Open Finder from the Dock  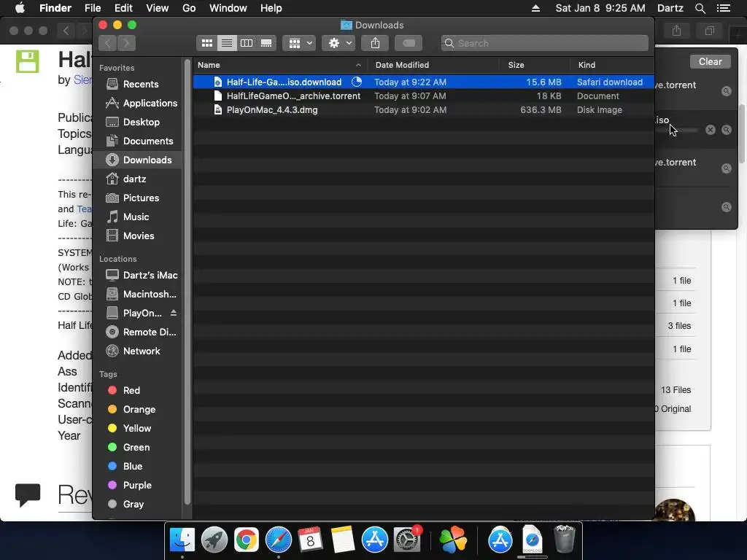(x=182, y=540)
